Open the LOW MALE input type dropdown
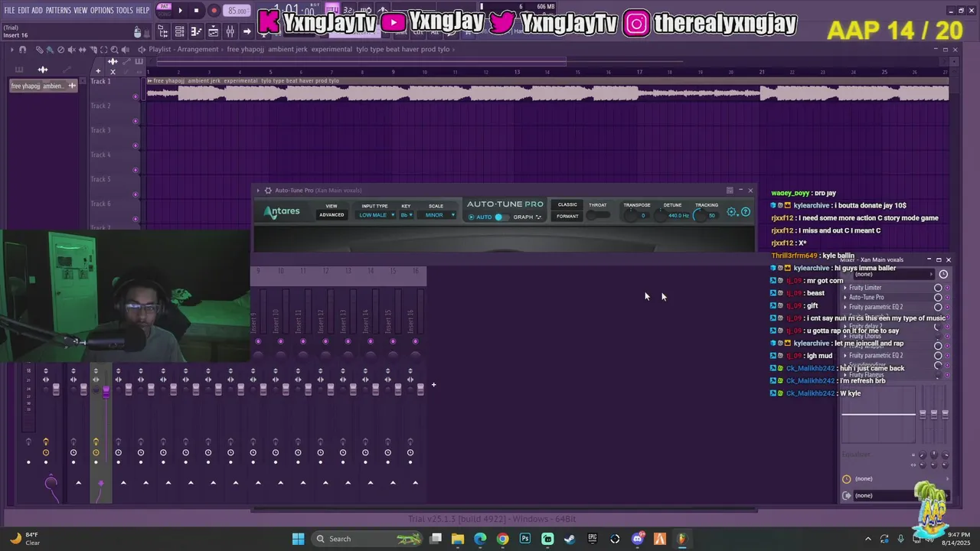 coord(377,215)
